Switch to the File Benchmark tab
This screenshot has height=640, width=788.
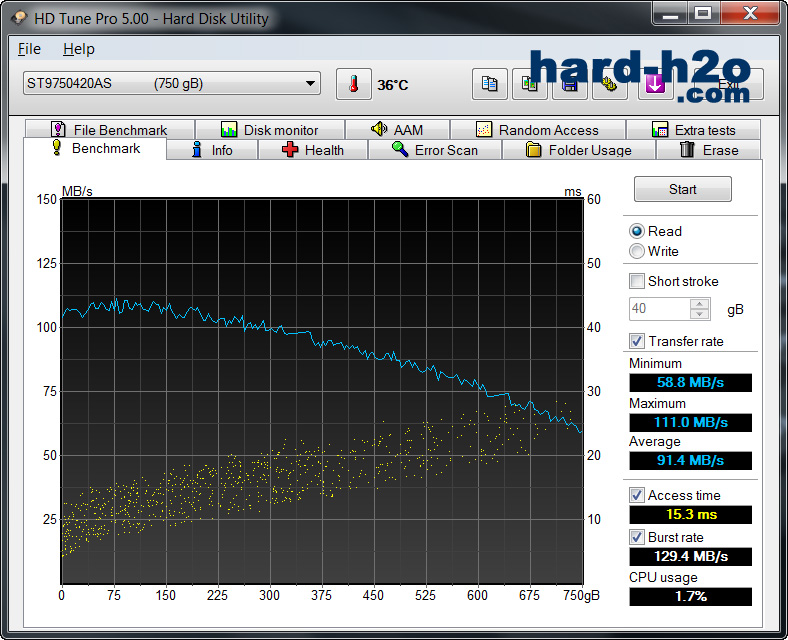click(110, 130)
